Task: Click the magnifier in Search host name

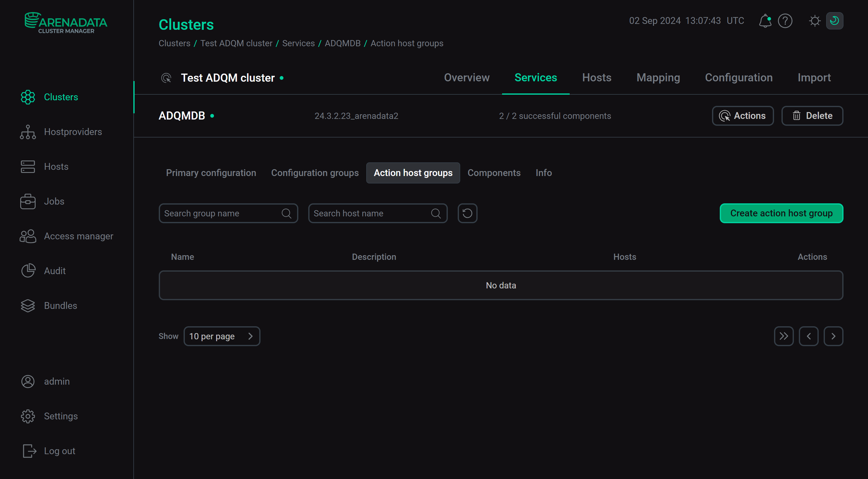Action: (x=436, y=213)
